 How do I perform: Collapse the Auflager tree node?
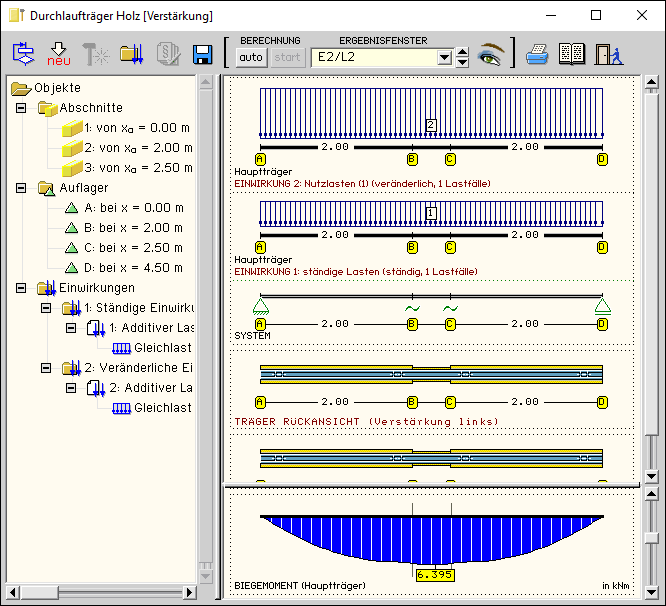tap(22, 188)
